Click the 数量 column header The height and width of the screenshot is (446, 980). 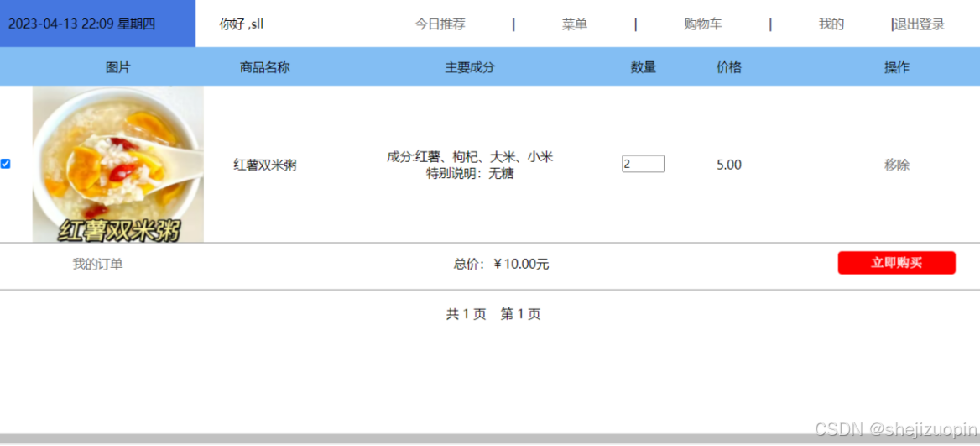point(643,67)
